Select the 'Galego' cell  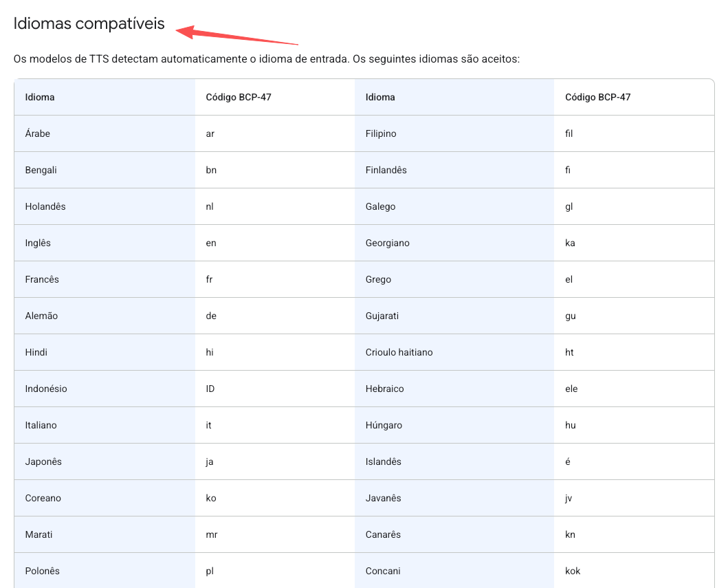454,207
